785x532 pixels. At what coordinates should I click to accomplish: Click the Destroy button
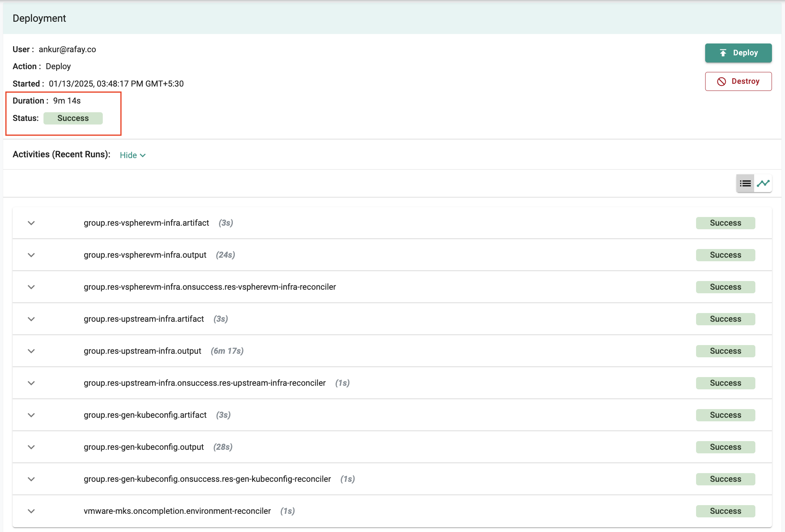[738, 81]
